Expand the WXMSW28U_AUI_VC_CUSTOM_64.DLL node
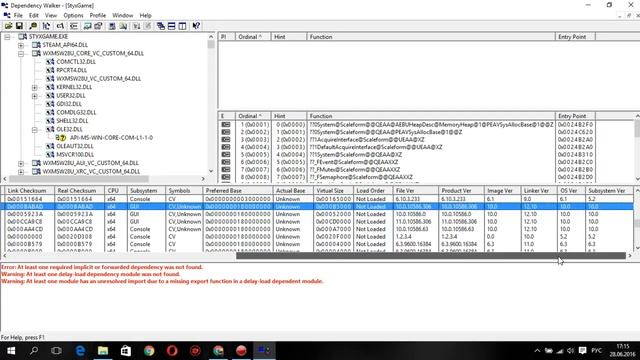This screenshot has height=360, width=640. 21,163
